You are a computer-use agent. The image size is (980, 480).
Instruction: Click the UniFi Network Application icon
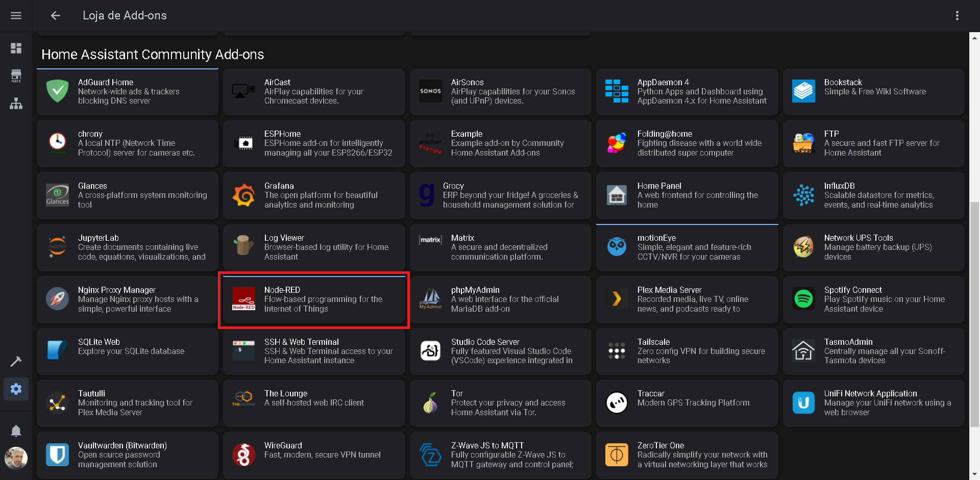point(803,403)
